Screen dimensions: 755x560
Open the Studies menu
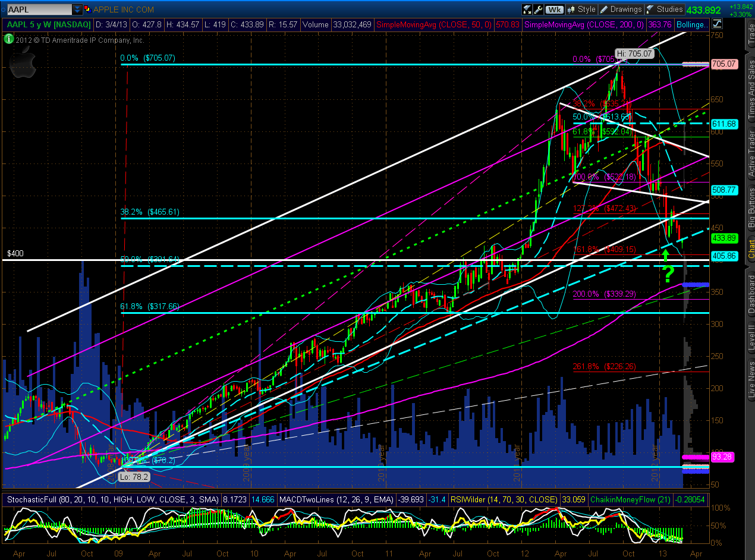[x=665, y=10]
